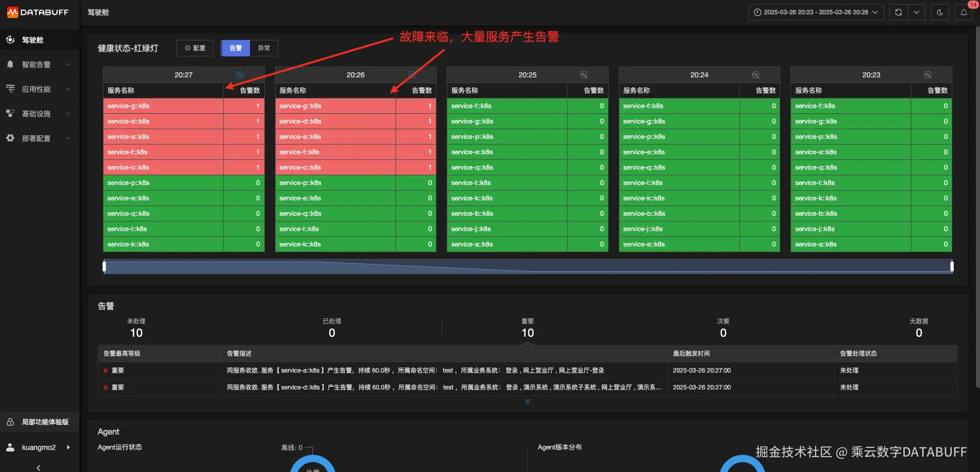Click the kuangmo2 user avatar icon
Viewport: 980px width, 472px height.
coord(10,447)
